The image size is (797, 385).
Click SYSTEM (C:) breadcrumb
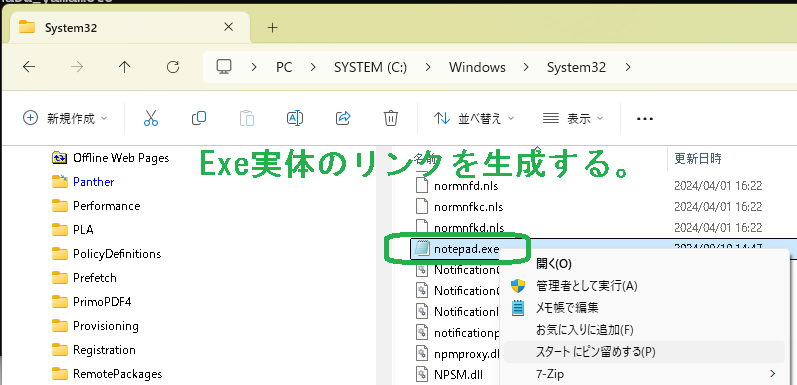[x=371, y=67]
